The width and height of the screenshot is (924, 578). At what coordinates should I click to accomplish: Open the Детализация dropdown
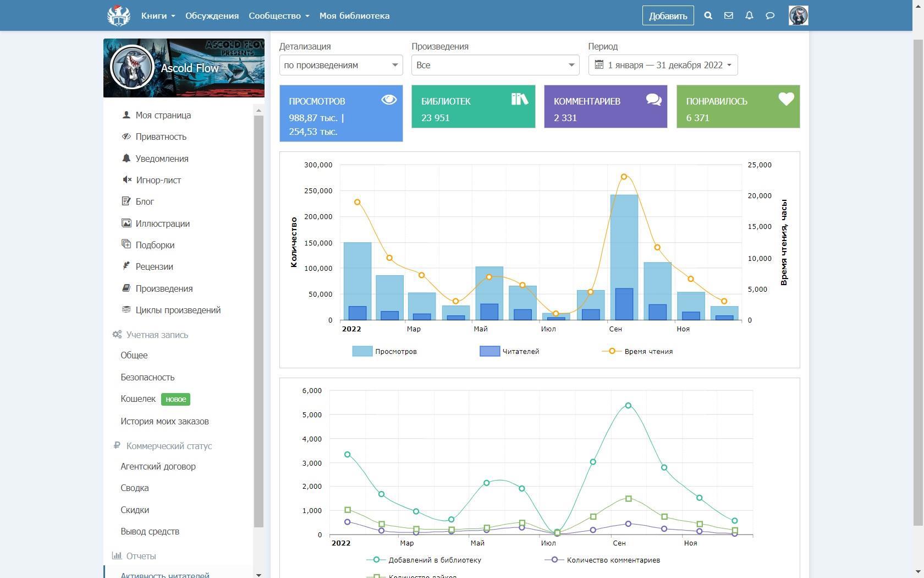click(x=340, y=65)
